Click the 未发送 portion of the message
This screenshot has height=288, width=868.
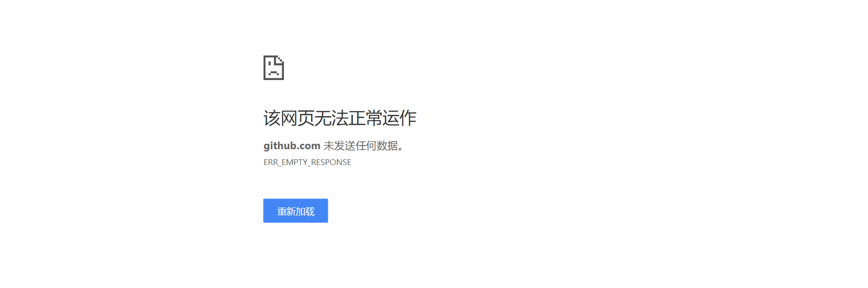coord(340,146)
